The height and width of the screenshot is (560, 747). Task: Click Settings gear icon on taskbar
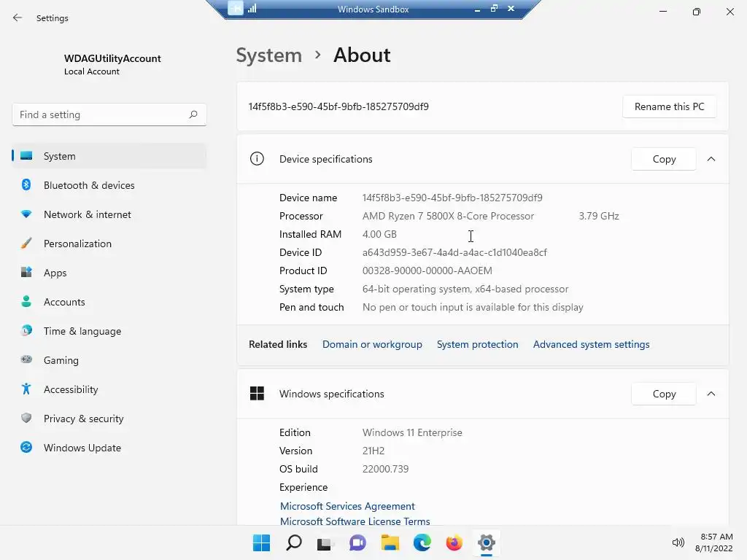[486, 542]
